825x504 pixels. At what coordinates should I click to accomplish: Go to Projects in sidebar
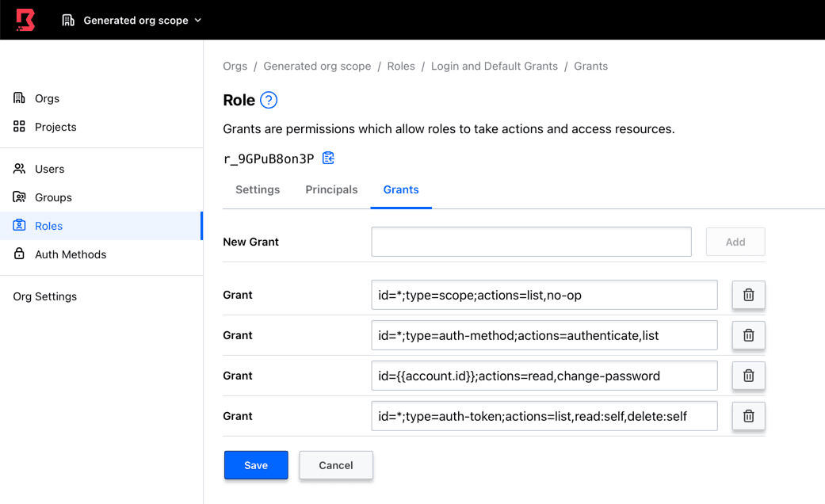55,127
